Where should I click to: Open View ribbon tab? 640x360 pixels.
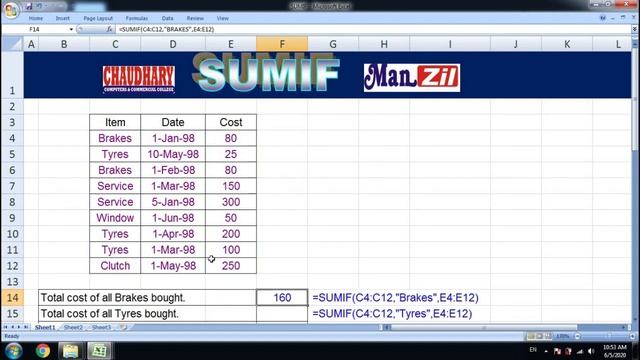pos(222,18)
